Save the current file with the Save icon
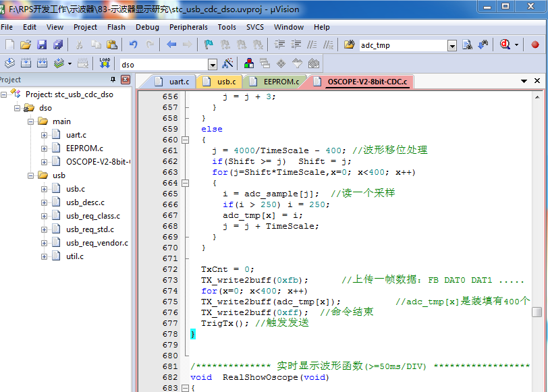Screen dimensions: 548x392 coord(42,45)
